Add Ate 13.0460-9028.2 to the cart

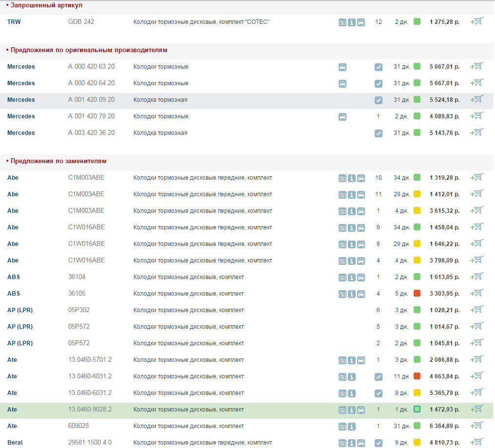[477, 409]
